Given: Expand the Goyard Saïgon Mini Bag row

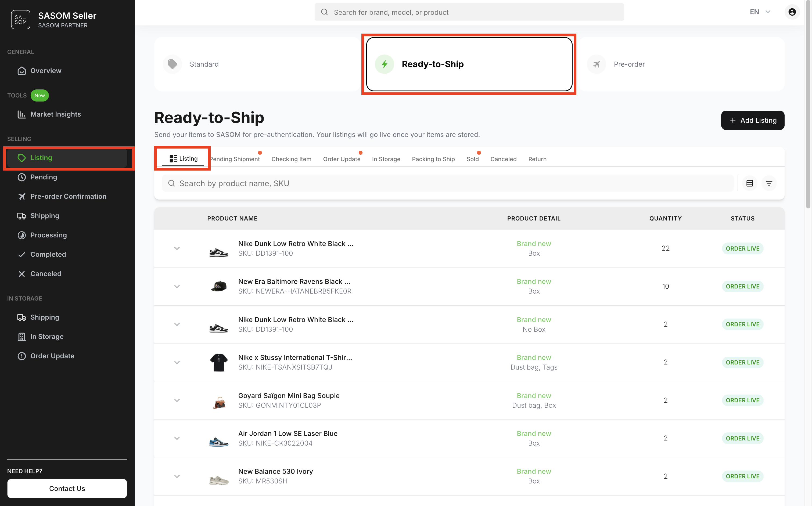Looking at the screenshot, I should pos(177,400).
